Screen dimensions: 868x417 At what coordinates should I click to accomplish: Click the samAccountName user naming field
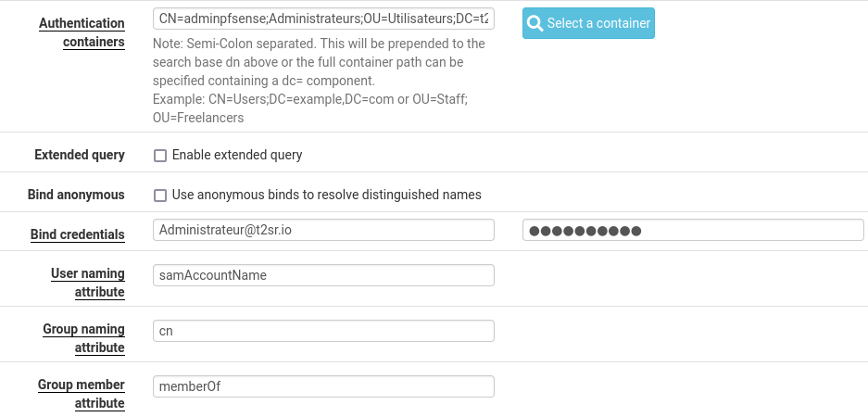pyautogui.click(x=323, y=275)
